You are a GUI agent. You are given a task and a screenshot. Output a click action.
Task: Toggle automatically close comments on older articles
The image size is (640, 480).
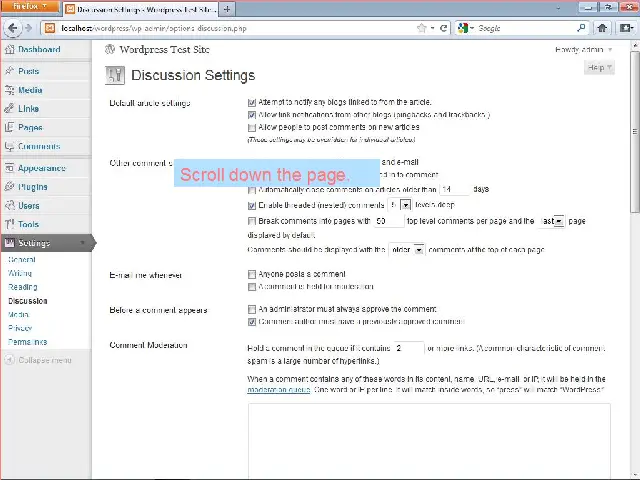pyautogui.click(x=252, y=190)
